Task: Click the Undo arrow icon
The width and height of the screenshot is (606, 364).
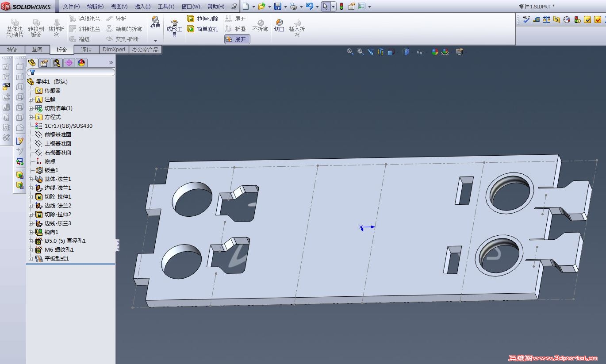Action: (x=309, y=6)
